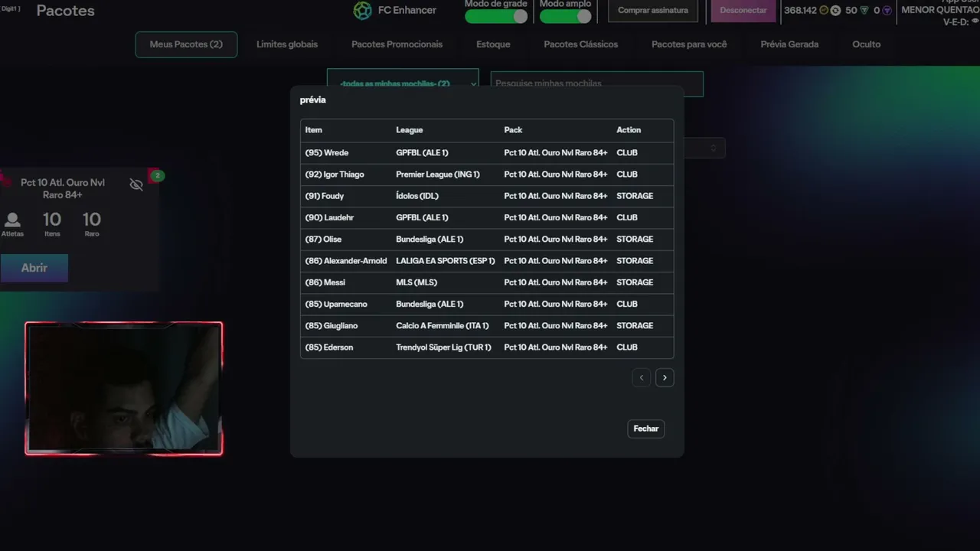Go to next page of prévia table

pos(665,377)
